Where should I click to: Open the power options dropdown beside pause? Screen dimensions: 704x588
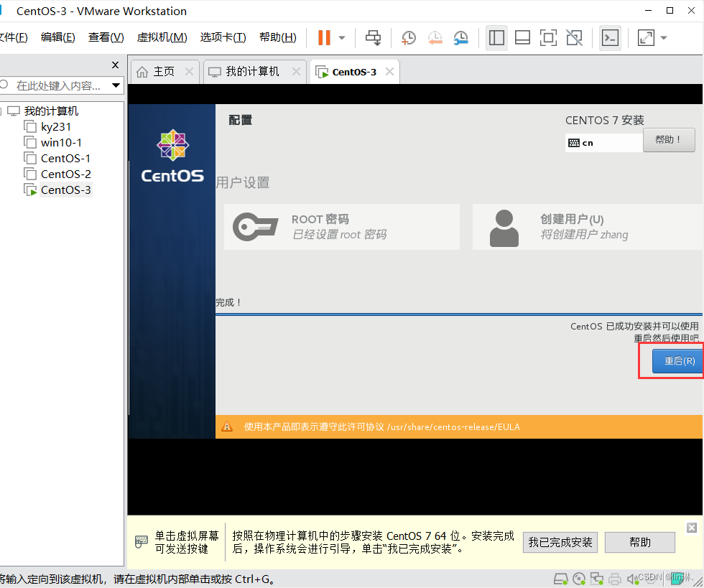[x=342, y=38]
